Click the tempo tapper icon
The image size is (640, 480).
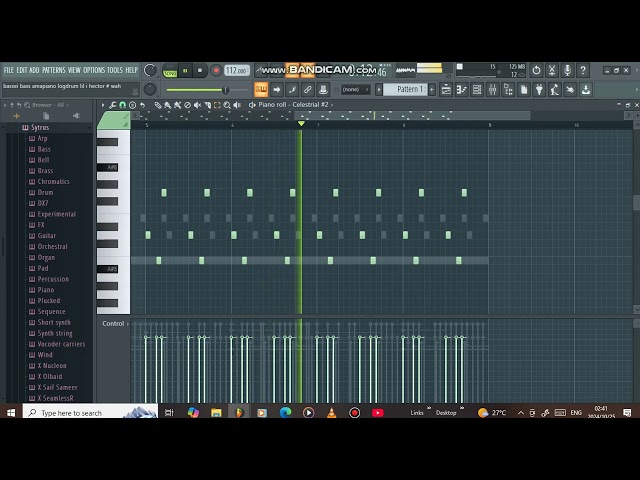point(555,89)
